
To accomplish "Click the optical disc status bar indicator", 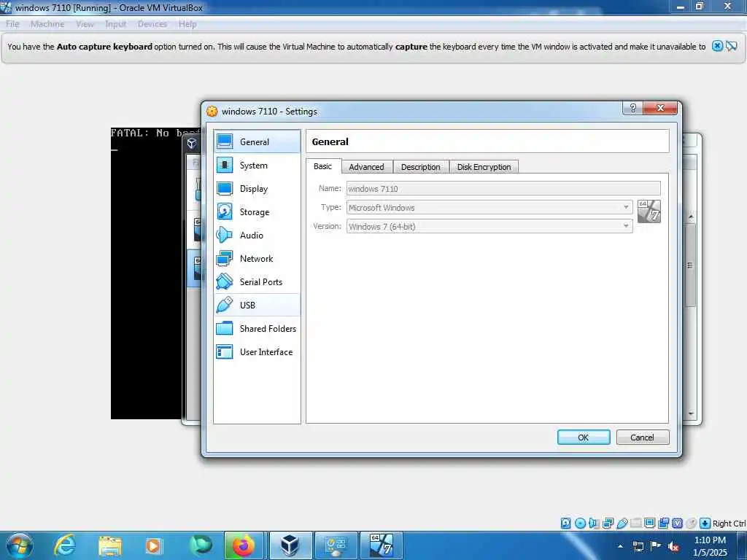I will point(580,524).
